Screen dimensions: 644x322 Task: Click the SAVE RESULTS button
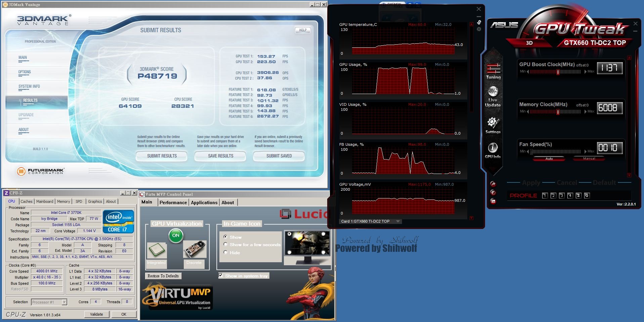pos(220,156)
